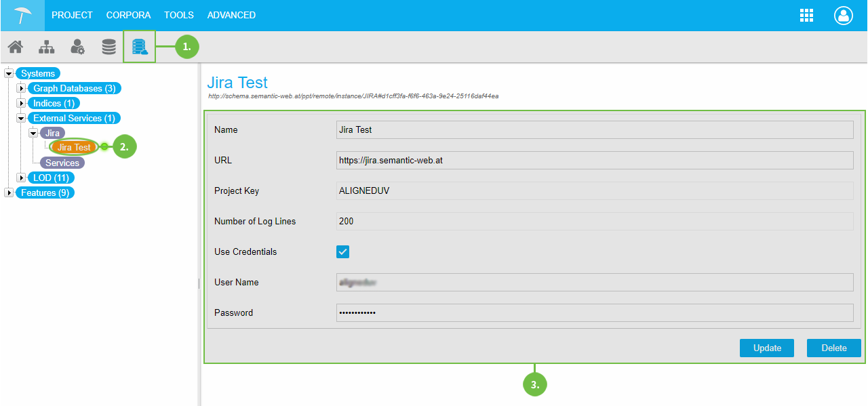
Task: Open the user profile avatar icon
Action: (843, 16)
